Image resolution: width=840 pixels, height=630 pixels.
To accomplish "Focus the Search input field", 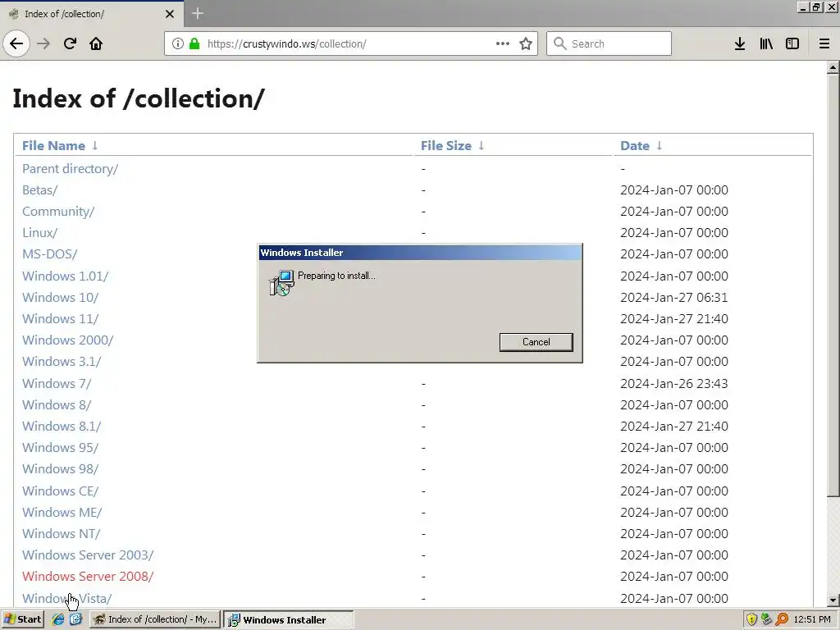I will [609, 43].
